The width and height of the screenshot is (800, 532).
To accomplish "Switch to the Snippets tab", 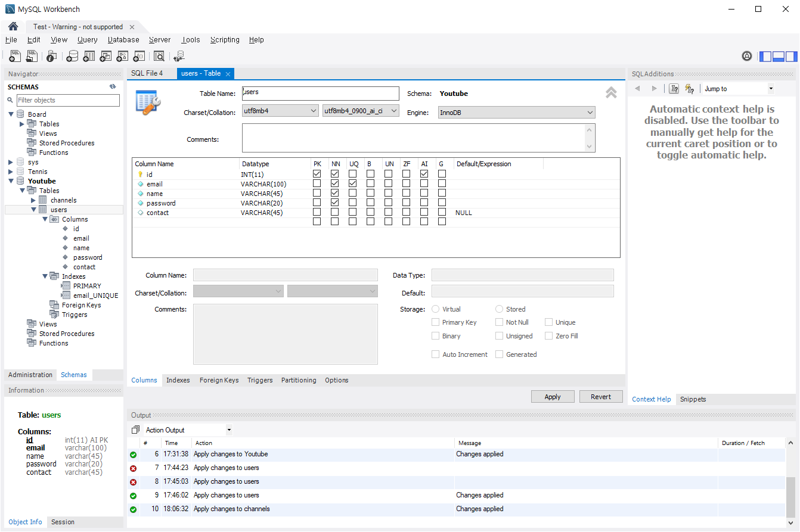I will (693, 399).
